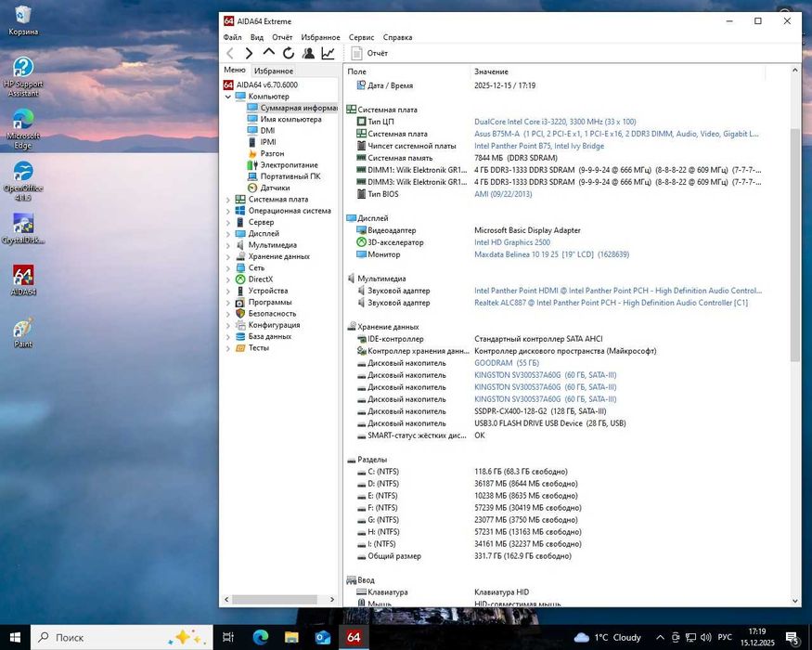
Task: Expand the Тесты tree node
Action: click(x=228, y=348)
